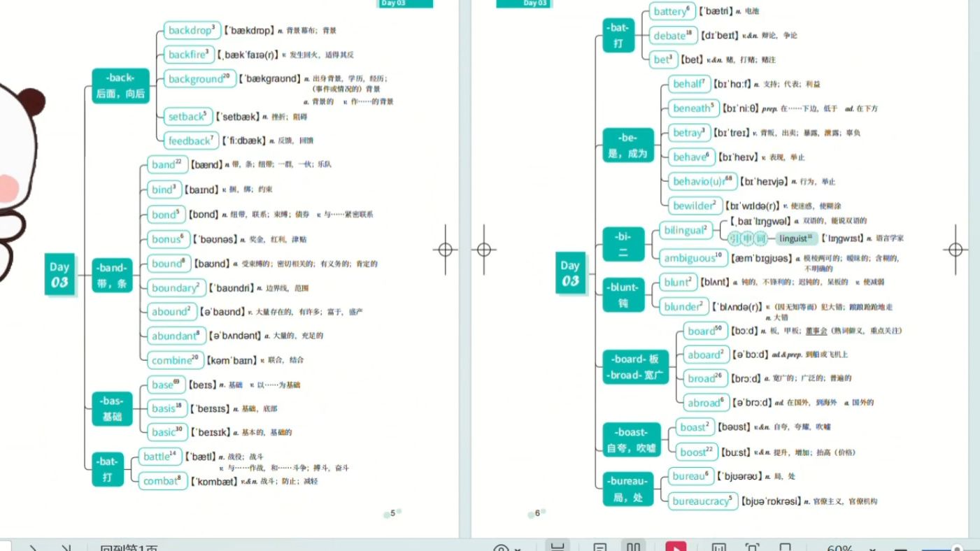Screen dimensions: 980x551
Task: Switch to two-page side-by-side view
Action: pyautogui.click(x=633, y=546)
